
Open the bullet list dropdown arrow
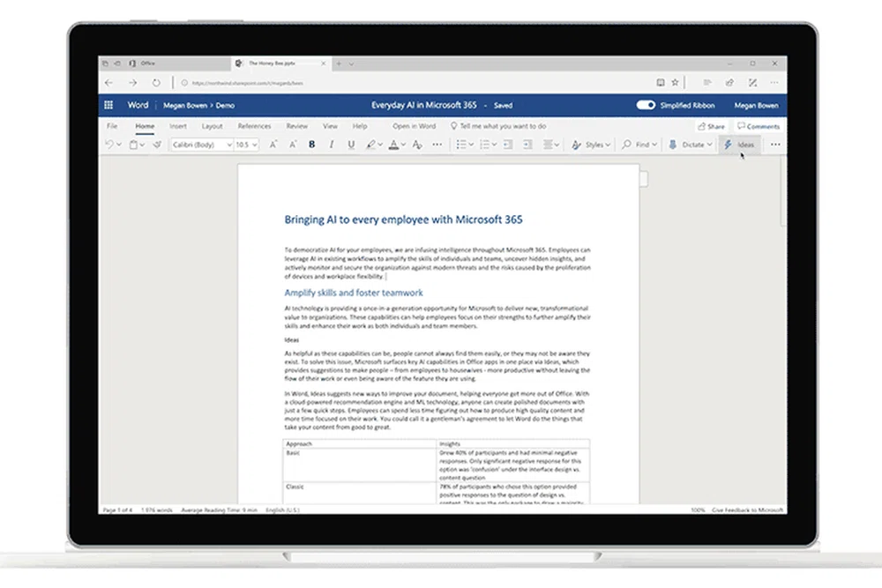(x=471, y=145)
